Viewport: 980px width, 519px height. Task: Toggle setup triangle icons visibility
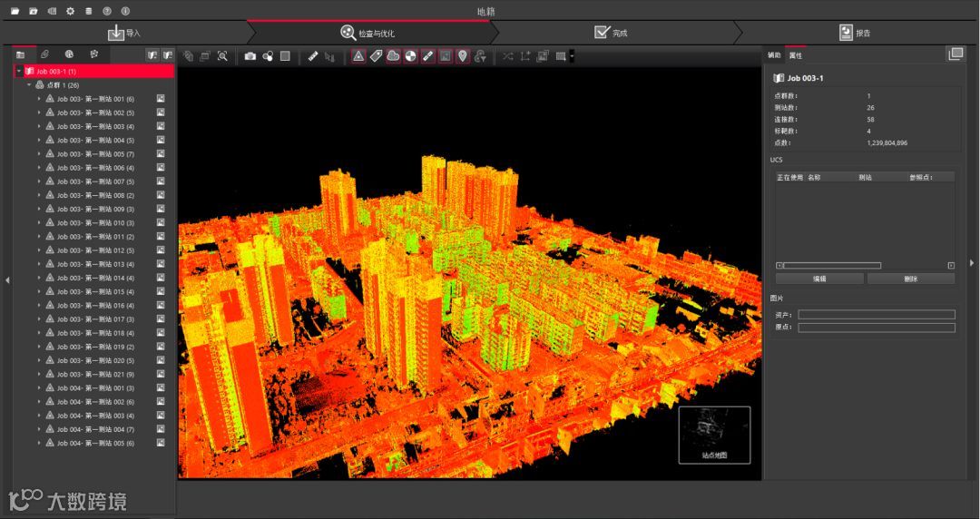click(358, 56)
